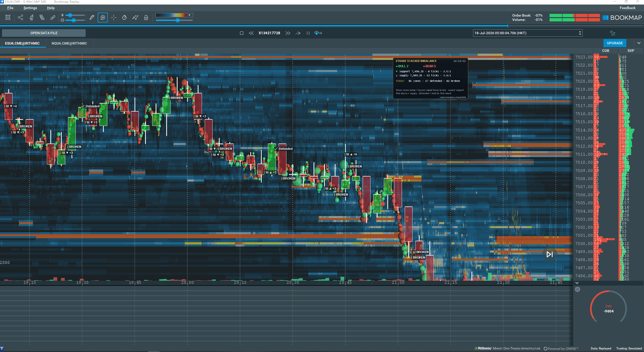Click the Feedback link
The image size is (644, 352).
pyautogui.click(x=627, y=8)
